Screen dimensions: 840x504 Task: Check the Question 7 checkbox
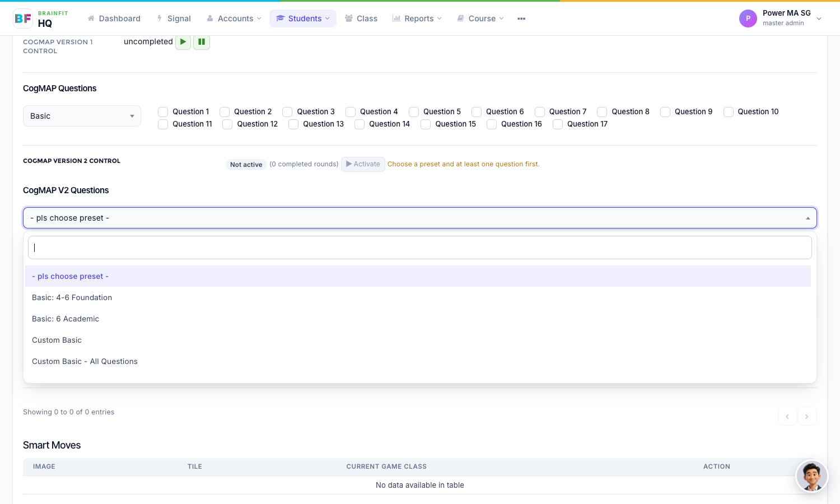[540, 112]
